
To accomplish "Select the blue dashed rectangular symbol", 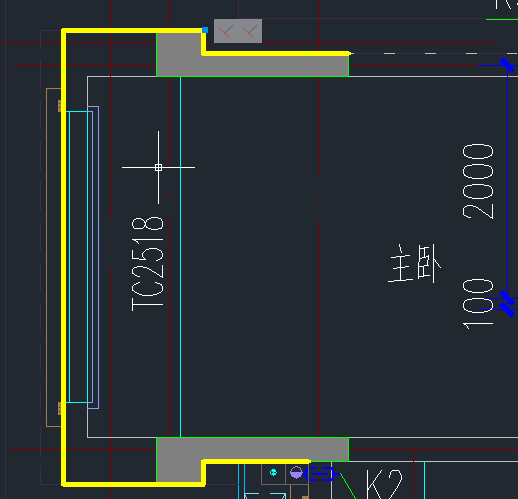I will pyautogui.click(x=319, y=474).
